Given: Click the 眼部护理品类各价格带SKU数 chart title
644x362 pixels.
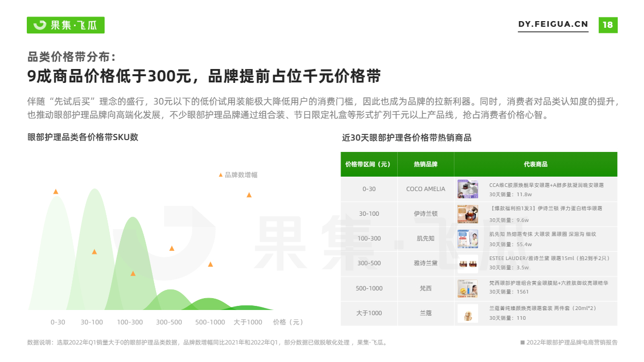Looking at the screenshot, I should coord(83,137).
